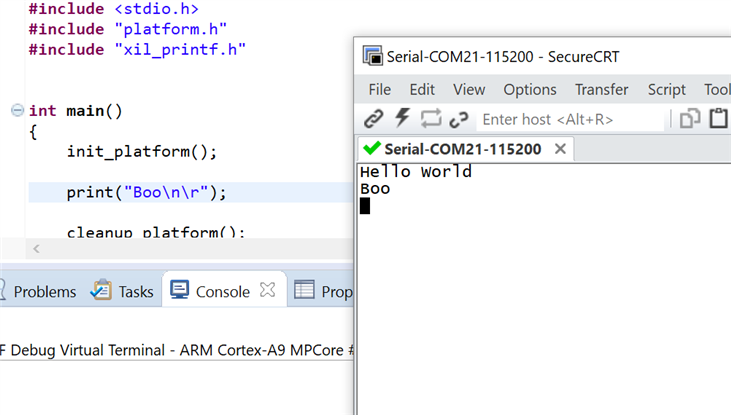Viewport: 731px width, 415px height.
Task: Click the Reconnect arrows icon in SecureCRT
Action: click(431, 118)
